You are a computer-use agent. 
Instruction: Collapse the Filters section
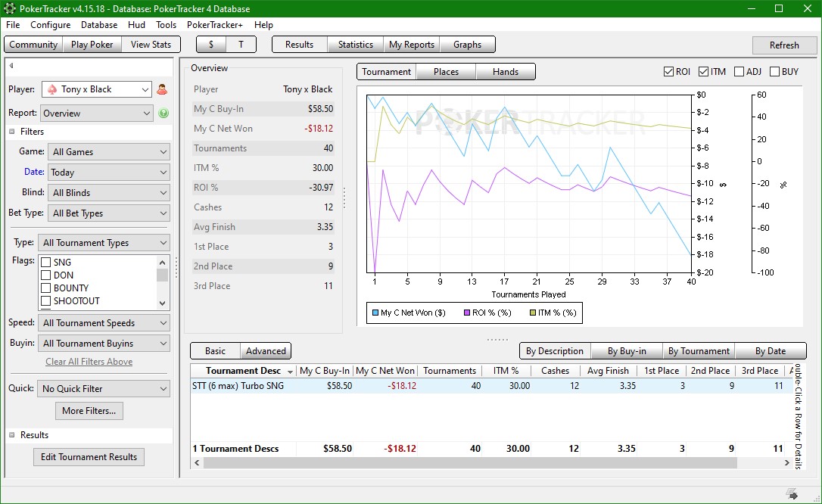point(12,132)
